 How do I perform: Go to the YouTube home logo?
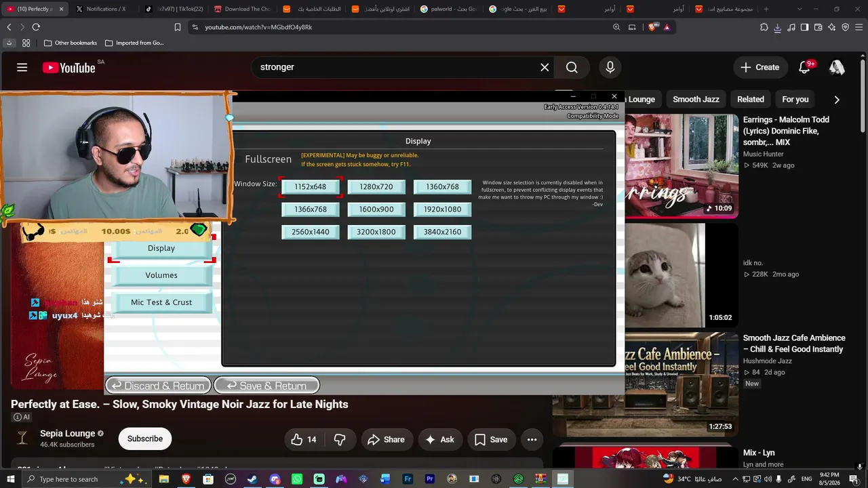click(x=69, y=67)
